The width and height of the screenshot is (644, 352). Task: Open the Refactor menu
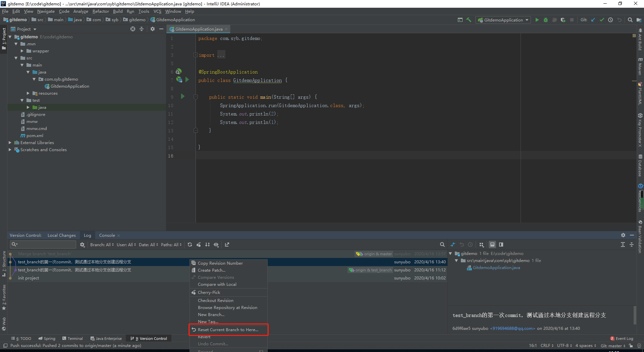101,11
